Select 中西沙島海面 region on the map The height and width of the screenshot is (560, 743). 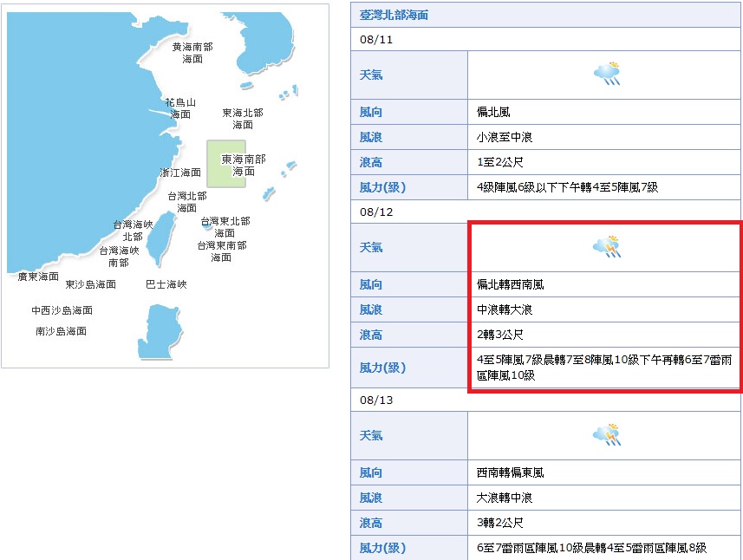[62, 310]
